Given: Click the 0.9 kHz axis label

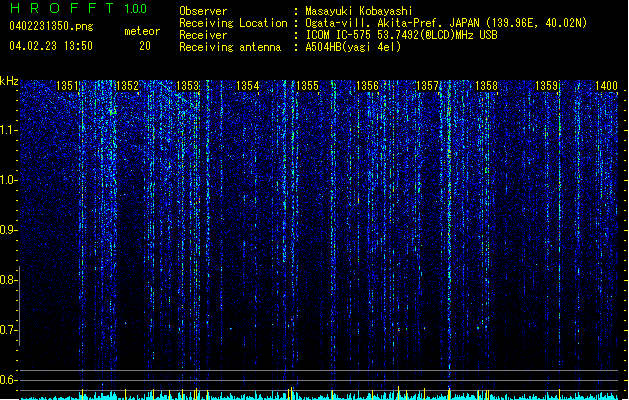Looking at the screenshot, I should click(x=8, y=230).
